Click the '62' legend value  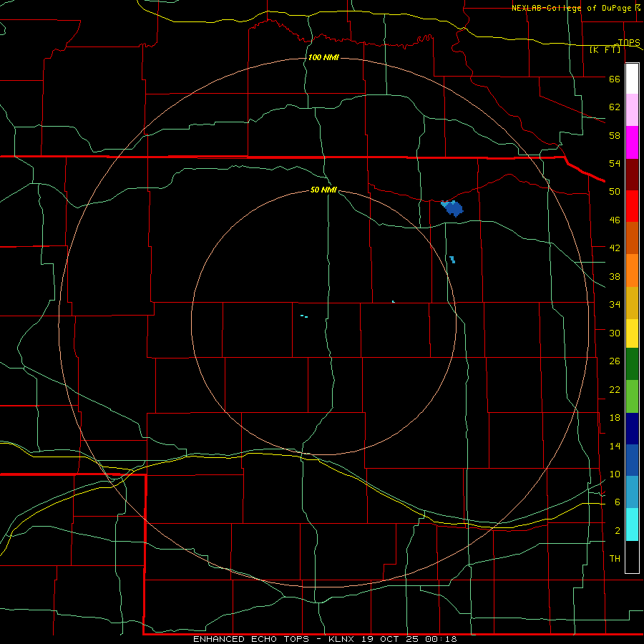(x=615, y=107)
